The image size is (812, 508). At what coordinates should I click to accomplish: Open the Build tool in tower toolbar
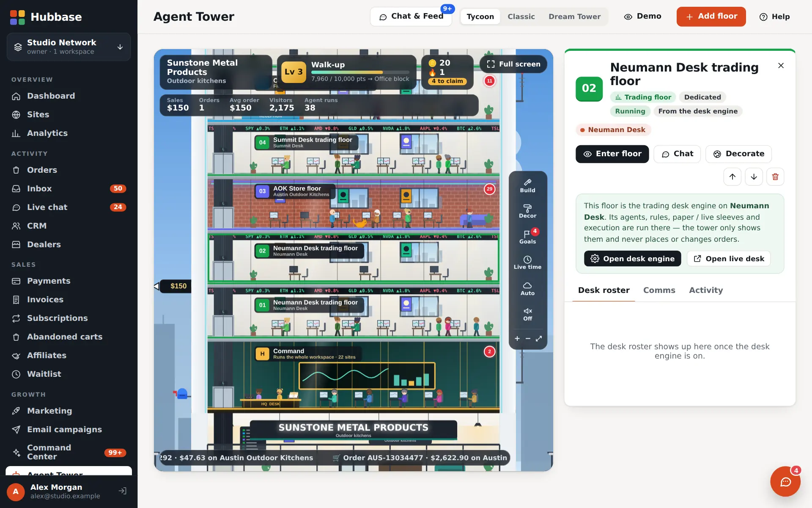527,186
